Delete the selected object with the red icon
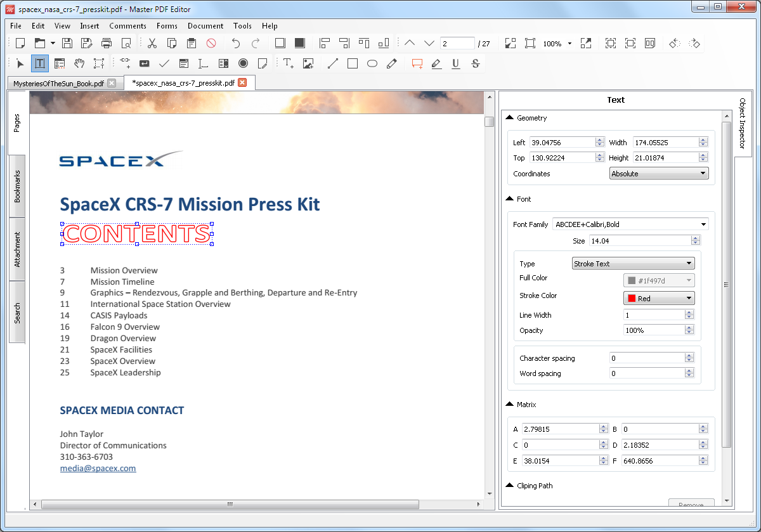Image resolution: width=761 pixels, height=532 pixels. (x=211, y=43)
